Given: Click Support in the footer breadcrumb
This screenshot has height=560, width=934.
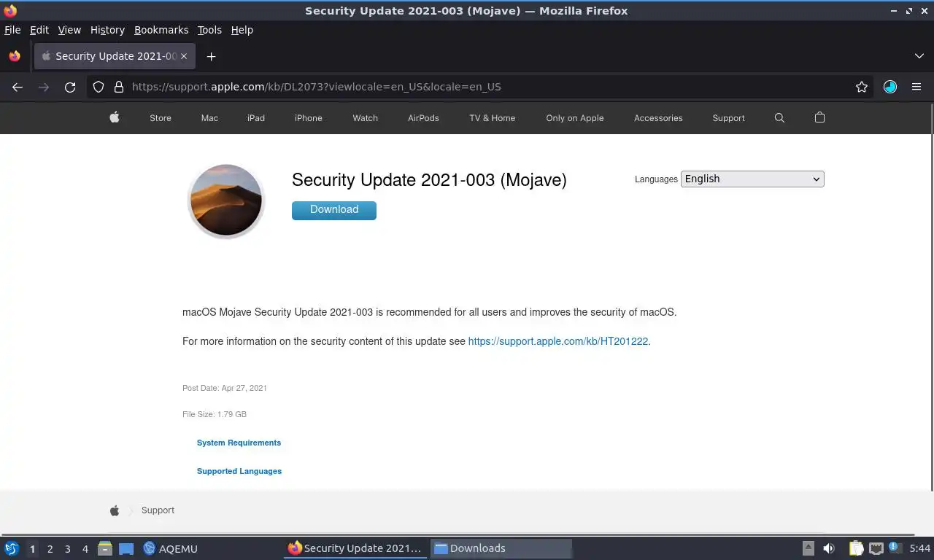Looking at the screenshot, I should pos(158,510).
